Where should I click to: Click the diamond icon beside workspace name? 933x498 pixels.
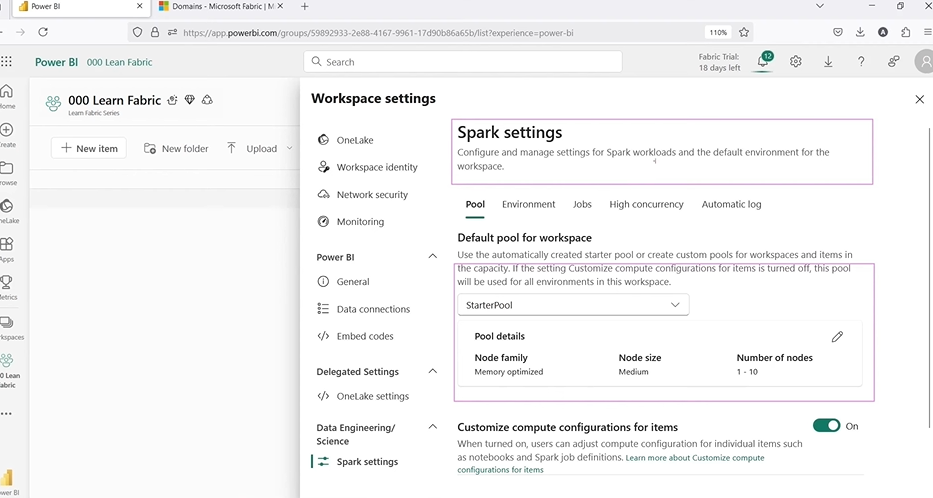click(x=189, y=100)
